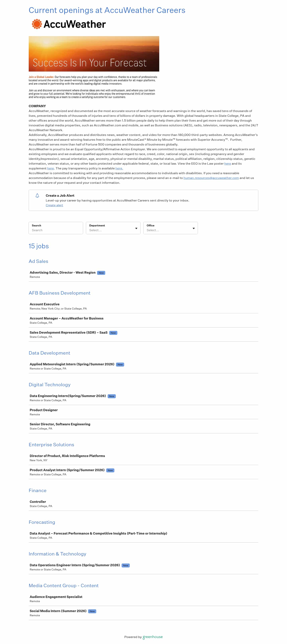This screenshot has width=287, height=644.
Task: Open Senior Director, Software Engineering posting
Action: click(60, 424)
